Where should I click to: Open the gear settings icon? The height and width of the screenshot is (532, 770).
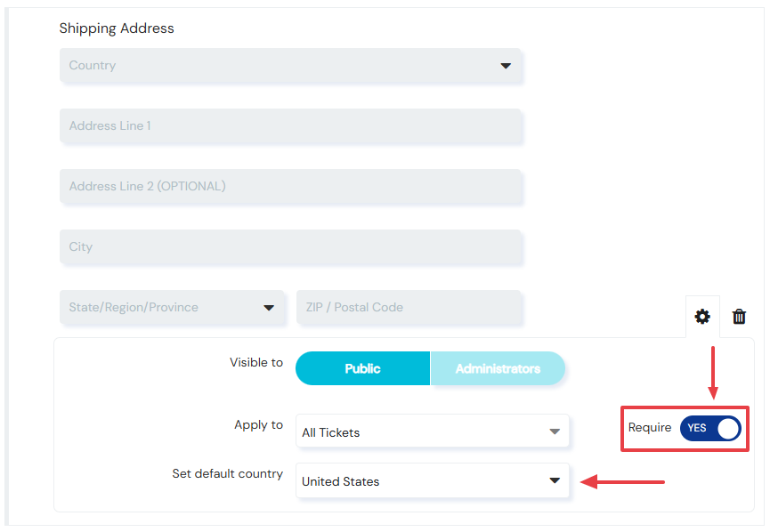pos(702,317)
